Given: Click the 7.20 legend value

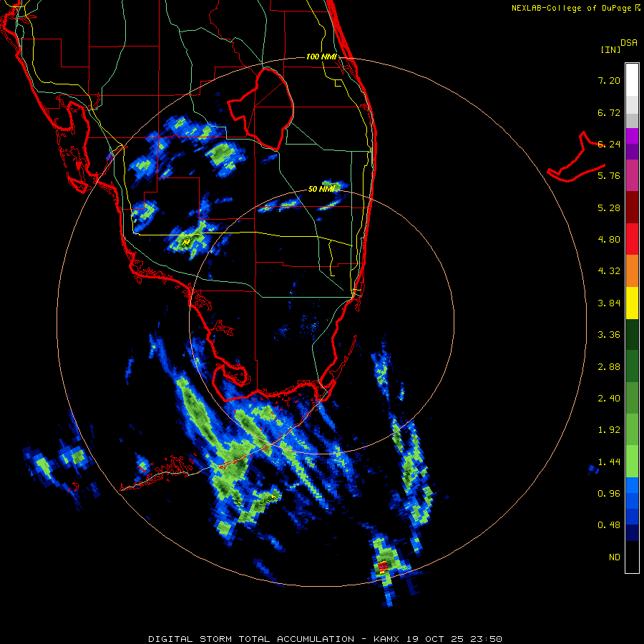Looking at the screenshot, I should 609,80.
